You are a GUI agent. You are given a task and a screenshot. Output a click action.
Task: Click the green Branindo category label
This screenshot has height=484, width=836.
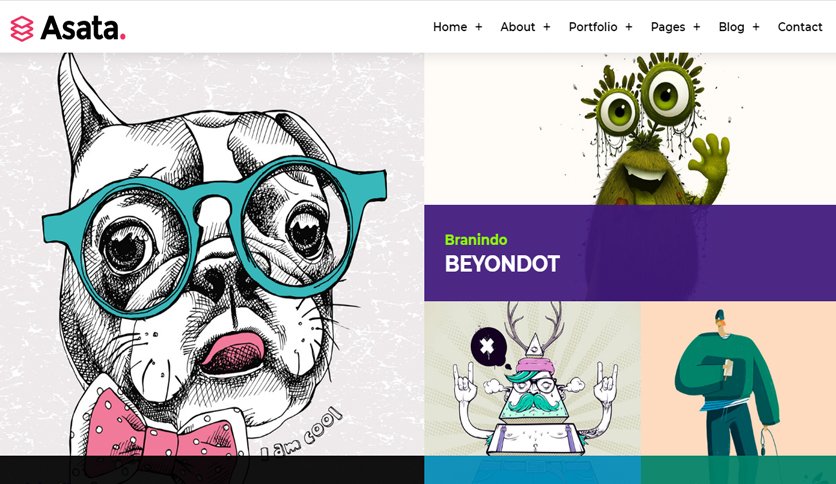(x=476, y=240)
